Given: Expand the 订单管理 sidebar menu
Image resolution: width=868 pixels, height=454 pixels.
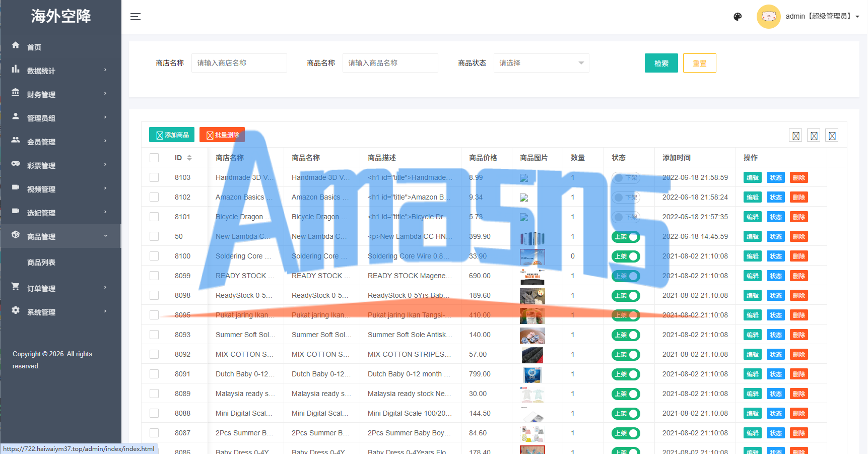Looking at the screenshot, I should point(60,288).
